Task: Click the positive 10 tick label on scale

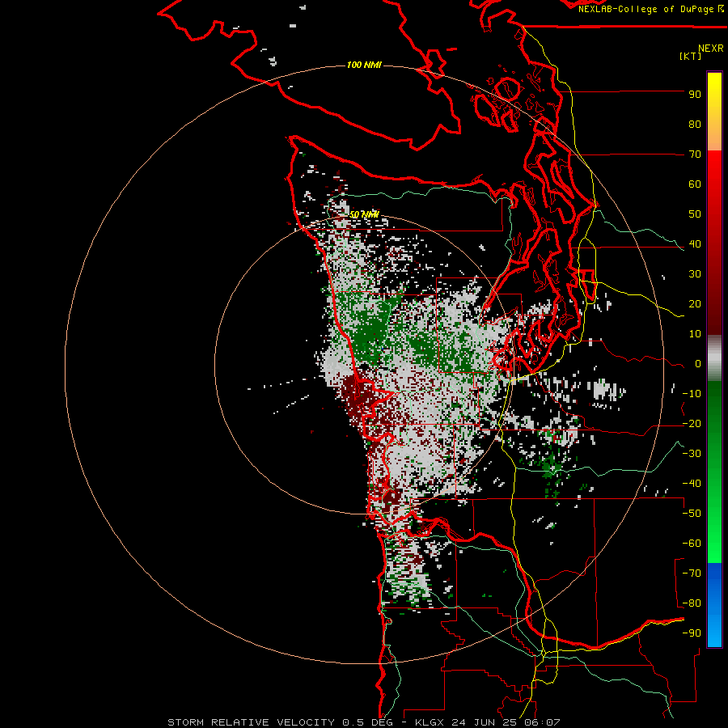Action: pos(695,334)
